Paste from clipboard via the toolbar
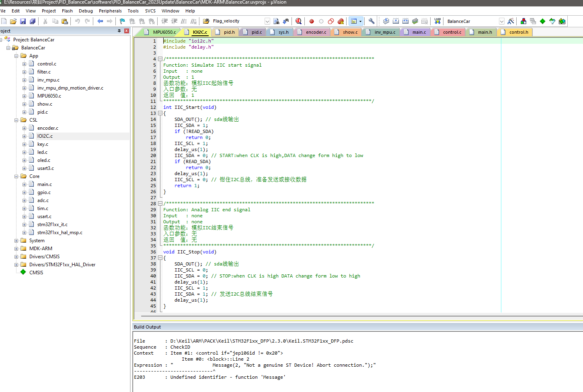 65,21
